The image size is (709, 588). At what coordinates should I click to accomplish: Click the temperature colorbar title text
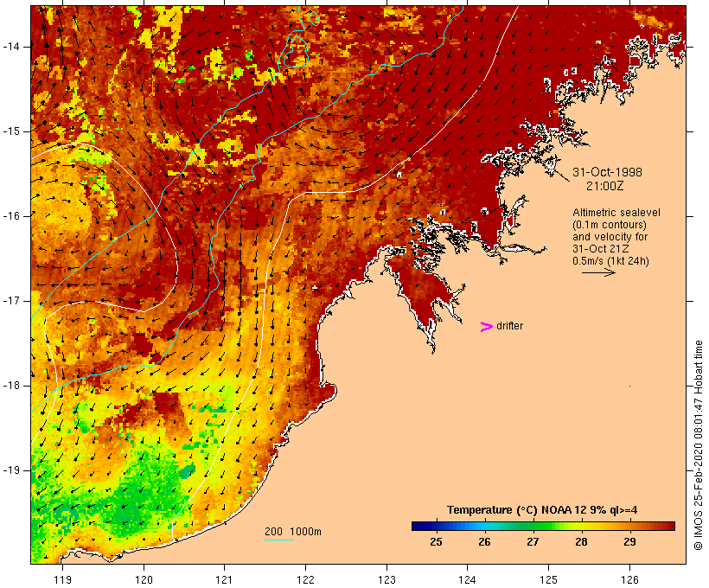tap(542, 510)
